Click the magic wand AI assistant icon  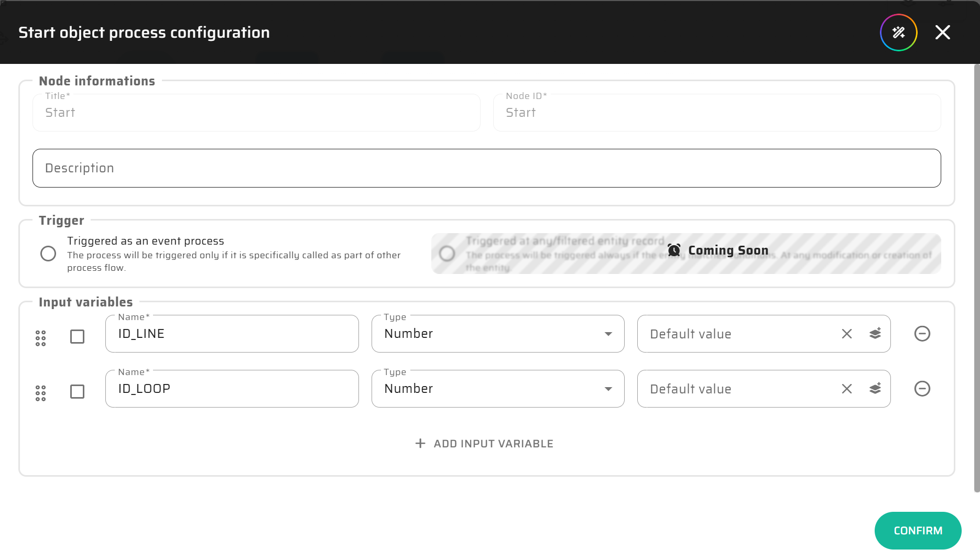click(898, 32)
